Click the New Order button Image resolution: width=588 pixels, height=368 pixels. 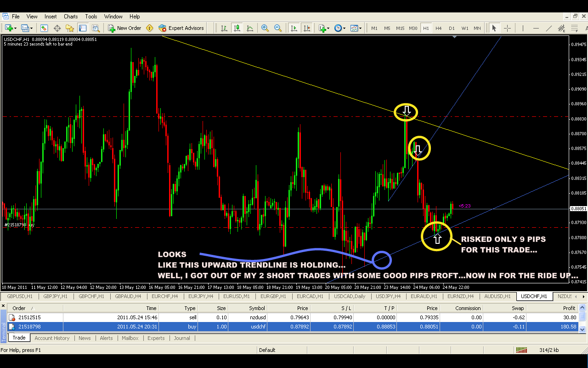(124, 28)
